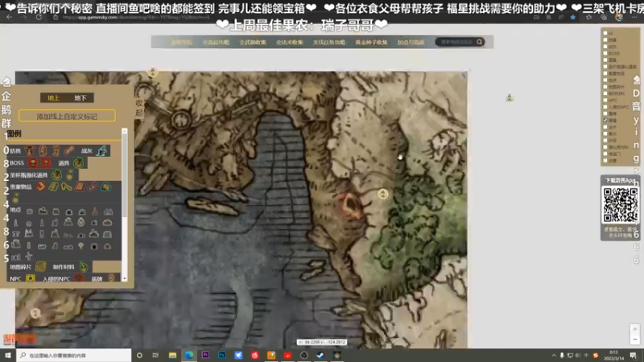Open the Windows Start menu

8,355
